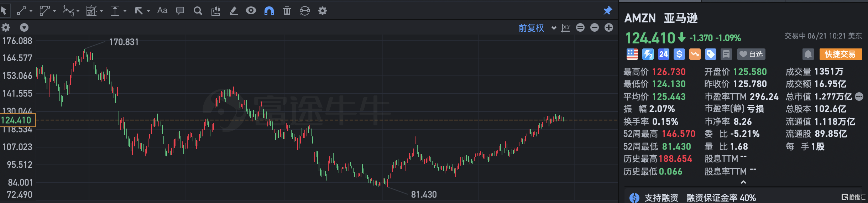Collapse the quote details panel chevron
Screen dimensions: 868x203
[x=743, y=182]
